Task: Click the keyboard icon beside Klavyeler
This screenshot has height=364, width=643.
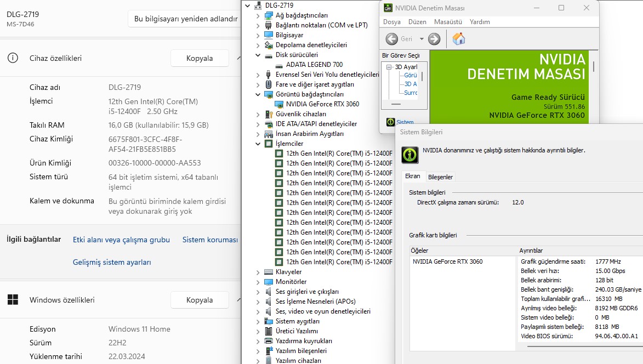Action: 269,272
